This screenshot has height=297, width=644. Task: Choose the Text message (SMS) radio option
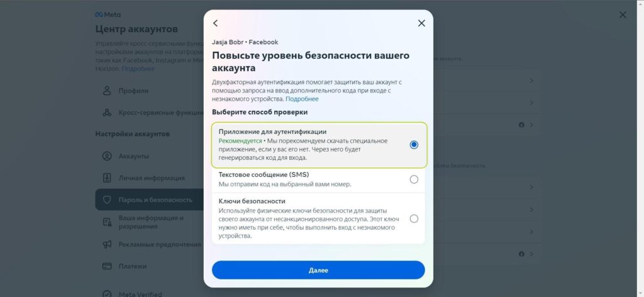click(x=414, y=179)
